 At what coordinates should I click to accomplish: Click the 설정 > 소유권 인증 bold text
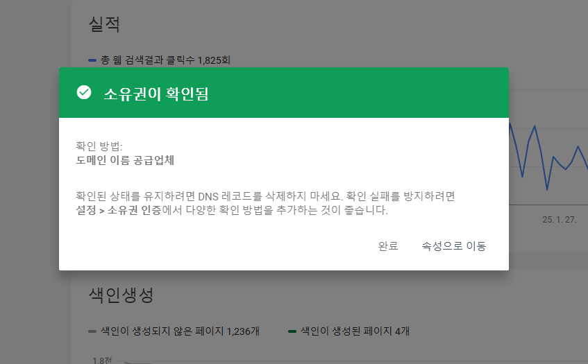(119, 210)
